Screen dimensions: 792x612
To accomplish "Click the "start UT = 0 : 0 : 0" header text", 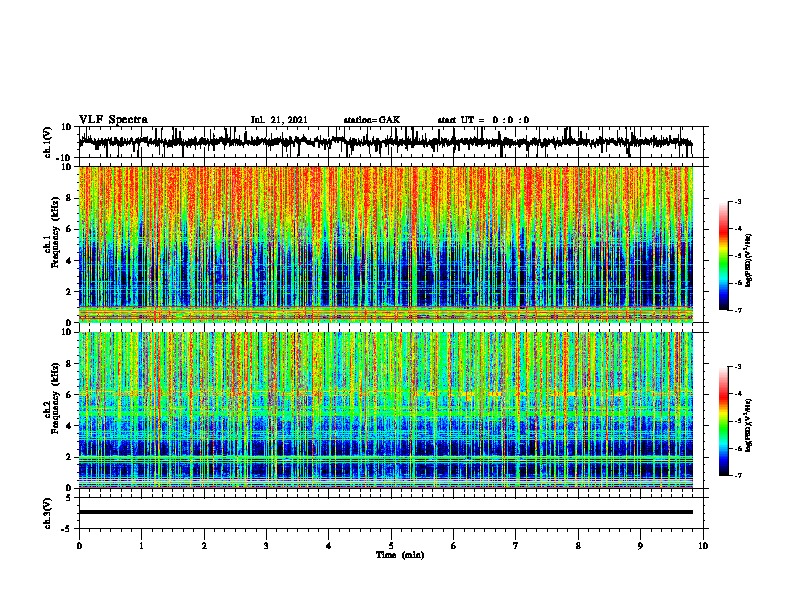I will (x=483, y=120).
